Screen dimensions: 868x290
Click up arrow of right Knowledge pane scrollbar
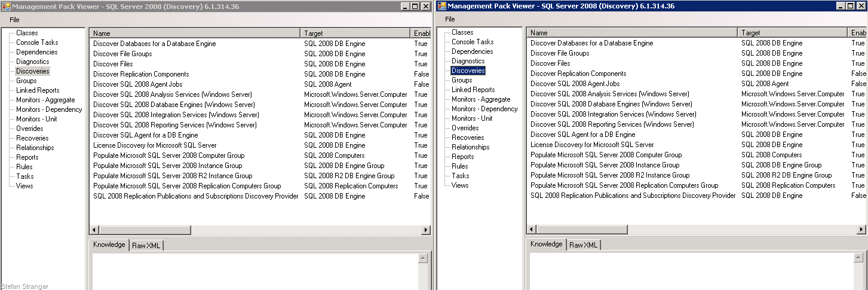(858, 258)
